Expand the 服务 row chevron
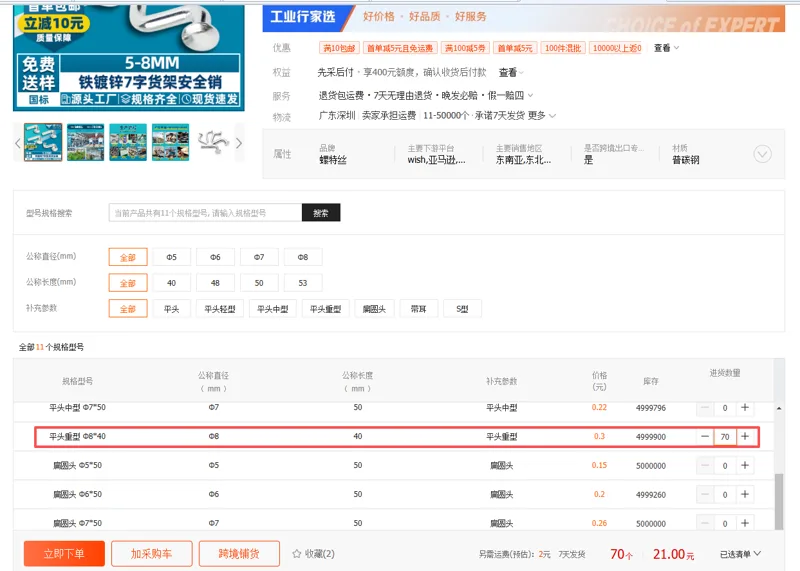Image resolution: width=800 pixels, height=571 pixels. [530, 95]
